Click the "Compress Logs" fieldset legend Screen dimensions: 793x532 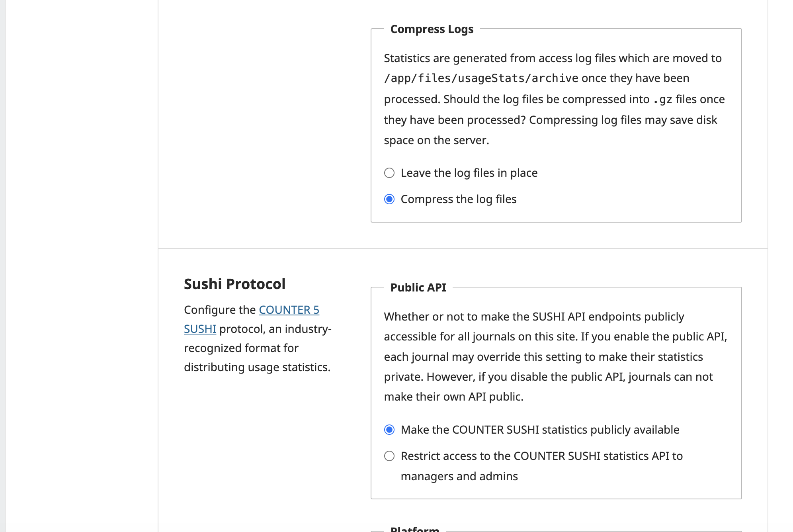pos(432,29)
